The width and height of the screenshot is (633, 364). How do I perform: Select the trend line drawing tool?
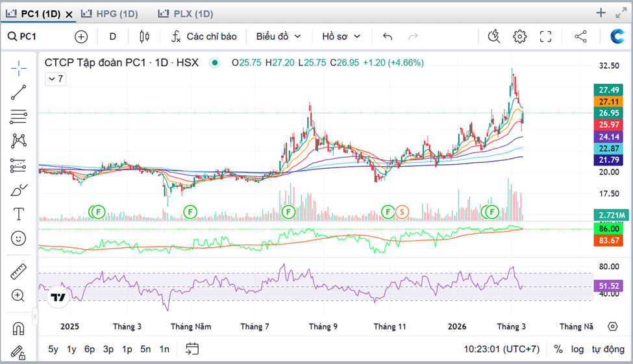click(x=18, y=93)
